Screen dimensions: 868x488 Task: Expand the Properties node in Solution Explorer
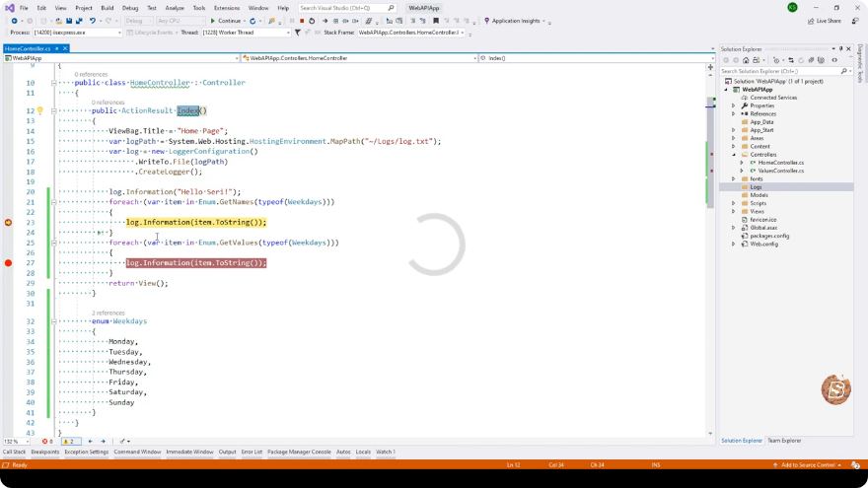[734, 105]
